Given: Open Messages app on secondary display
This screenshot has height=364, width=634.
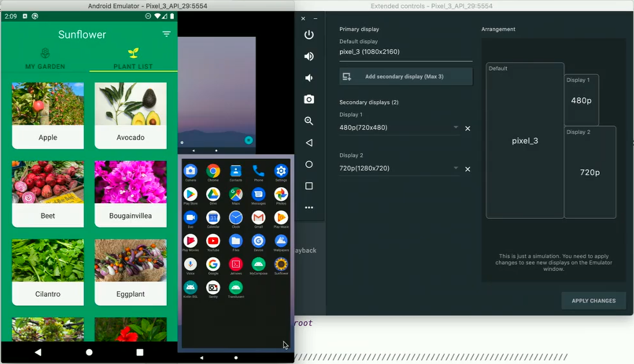Looking at the screenshot, I should pos(258,196).
